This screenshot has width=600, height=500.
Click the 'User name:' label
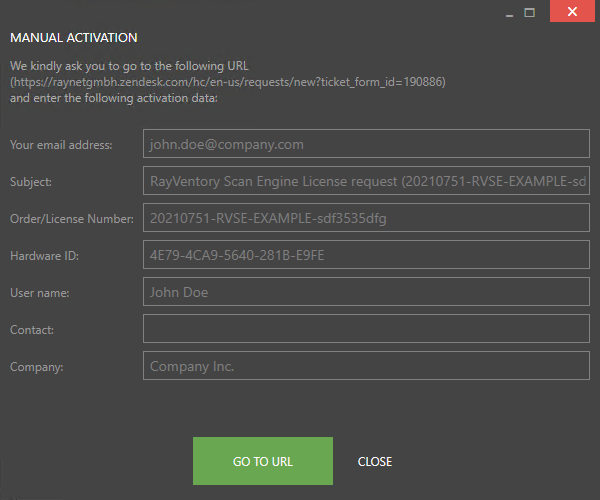pyautogui.click(x=40, y=293)
